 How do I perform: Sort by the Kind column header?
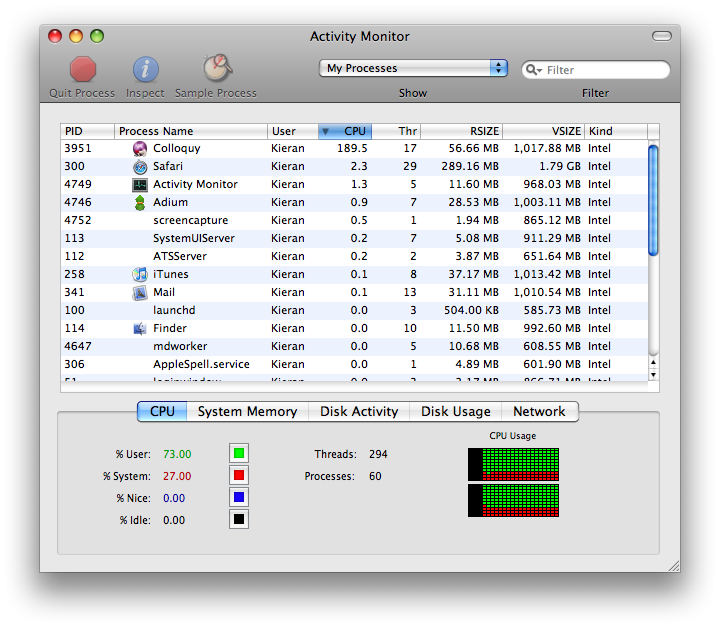point(616,131)
